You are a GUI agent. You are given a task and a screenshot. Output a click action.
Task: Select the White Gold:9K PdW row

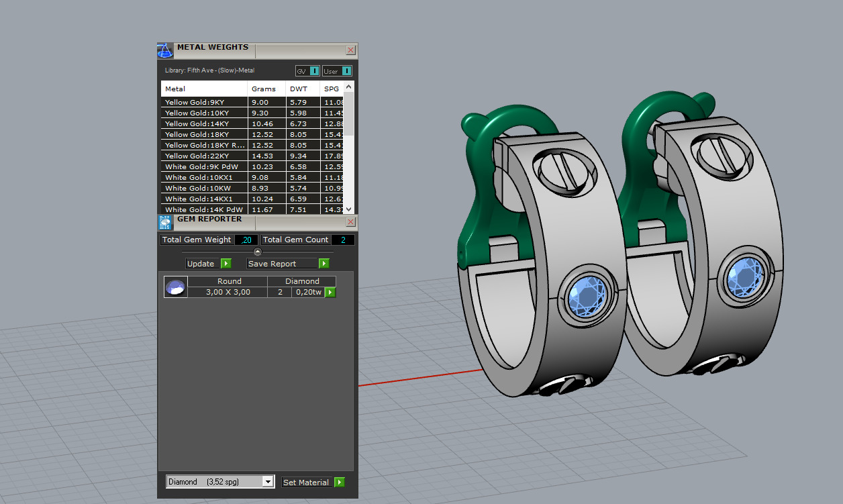point(253,166)
